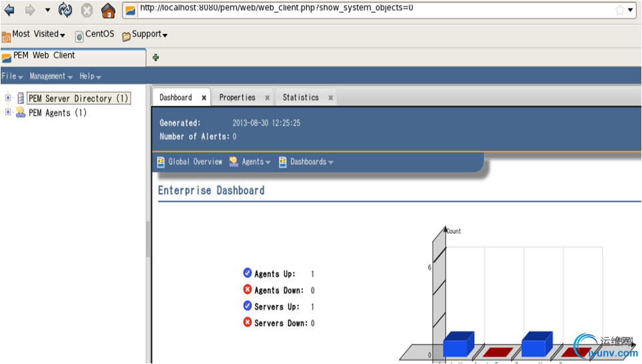Open a new browser tab with plus icon

tap(156, 58)
